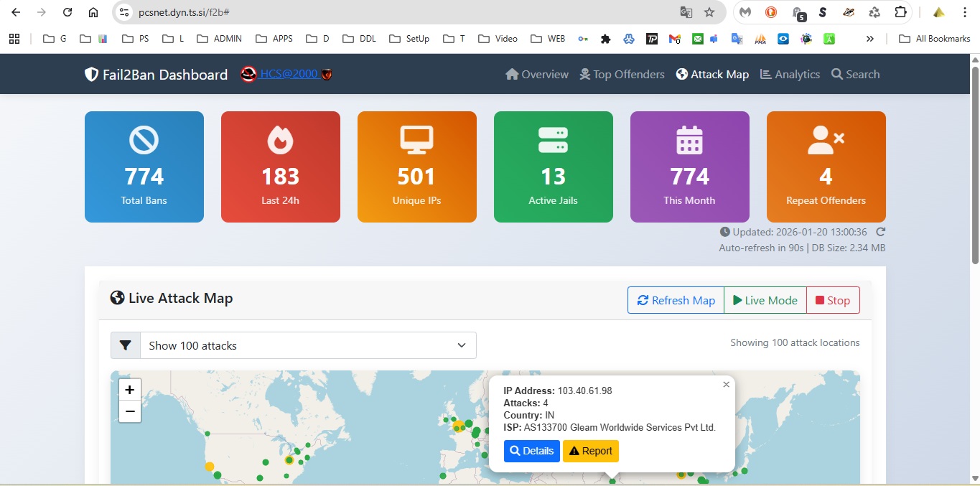Expand the hidden bookmarks overflow chevron

click(870, 39)
